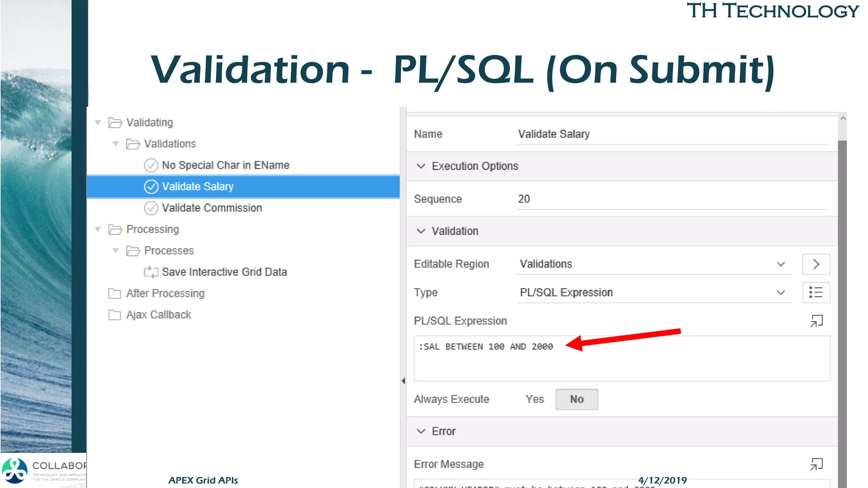Click the scrollbar up arrow
The height and width of the screenshot is (488, 868).
click(843, 119)
